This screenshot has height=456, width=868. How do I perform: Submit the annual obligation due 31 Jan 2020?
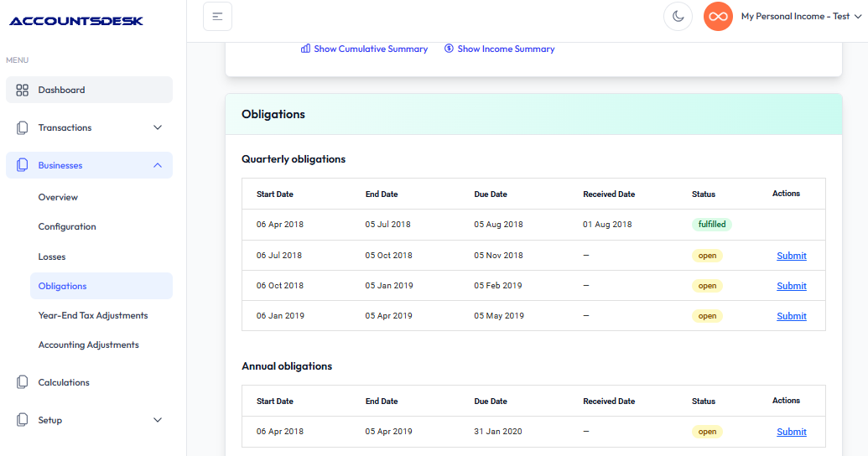(792, 432)
